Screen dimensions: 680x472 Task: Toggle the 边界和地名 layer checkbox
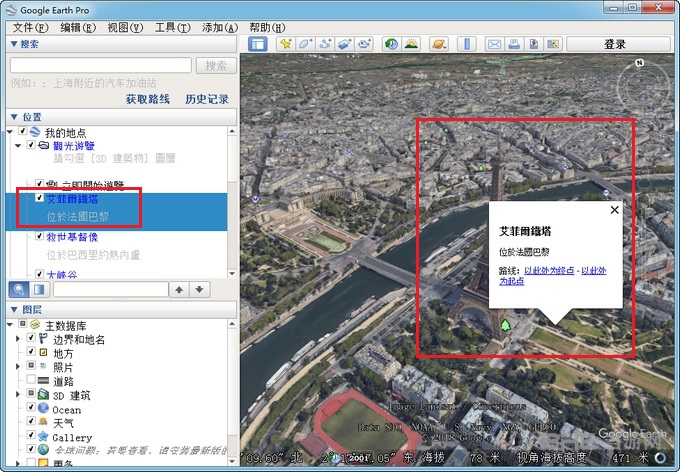click(31, 337)
